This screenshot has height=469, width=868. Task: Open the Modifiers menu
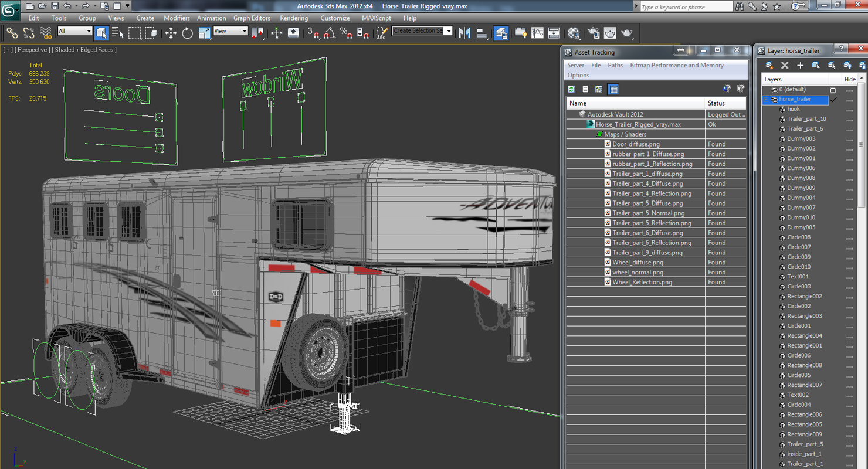click(x=177, y=18)
